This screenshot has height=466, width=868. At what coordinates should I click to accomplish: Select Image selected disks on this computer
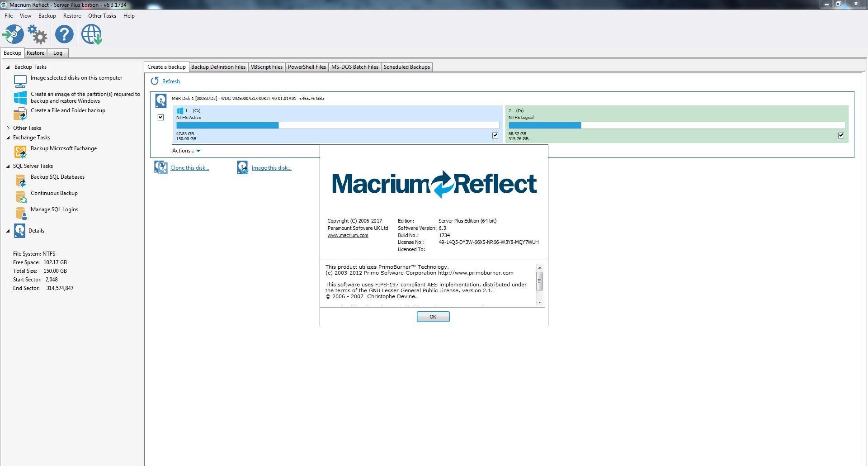coord(76,78)
